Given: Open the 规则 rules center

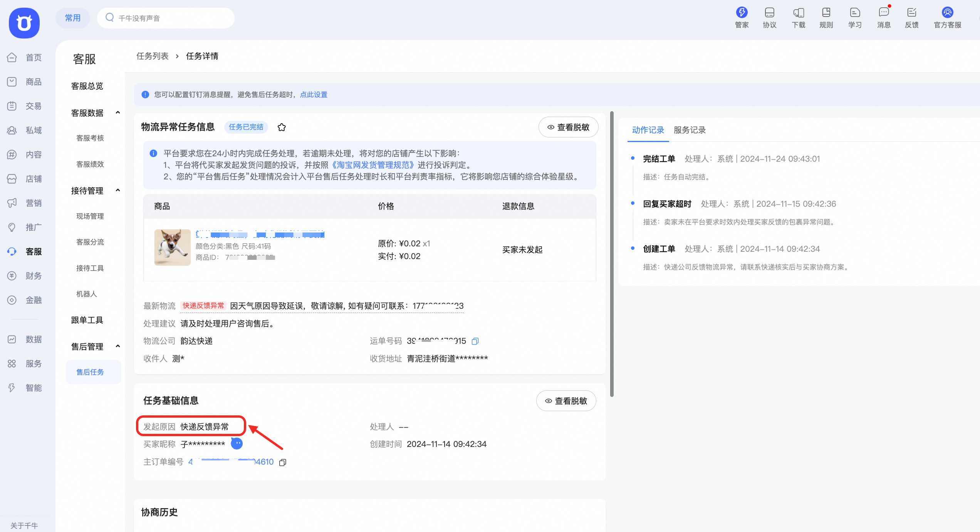Looking at the screenshot, I should (x=826, y=17).
